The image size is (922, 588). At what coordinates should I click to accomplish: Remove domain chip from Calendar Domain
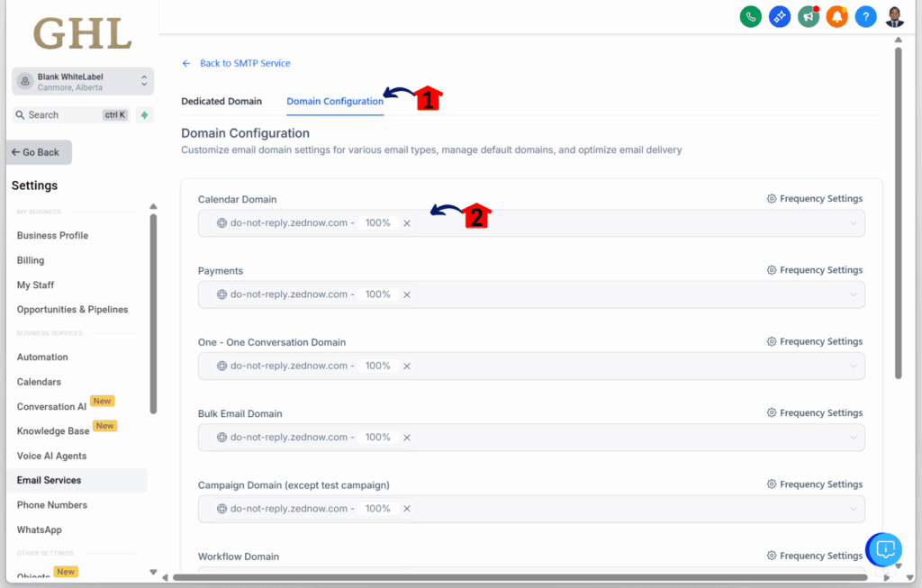pos(407,223)
